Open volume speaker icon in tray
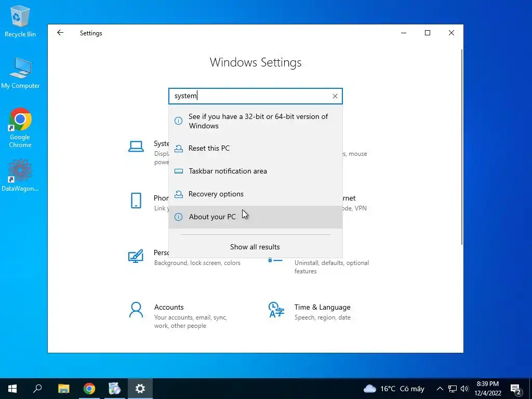 pos(464,389)
